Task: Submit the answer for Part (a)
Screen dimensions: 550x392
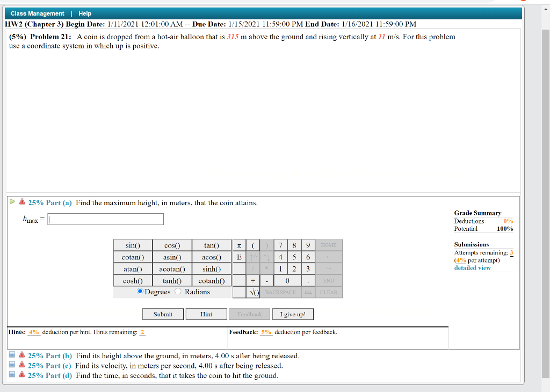Action: (x=163, y=314)
